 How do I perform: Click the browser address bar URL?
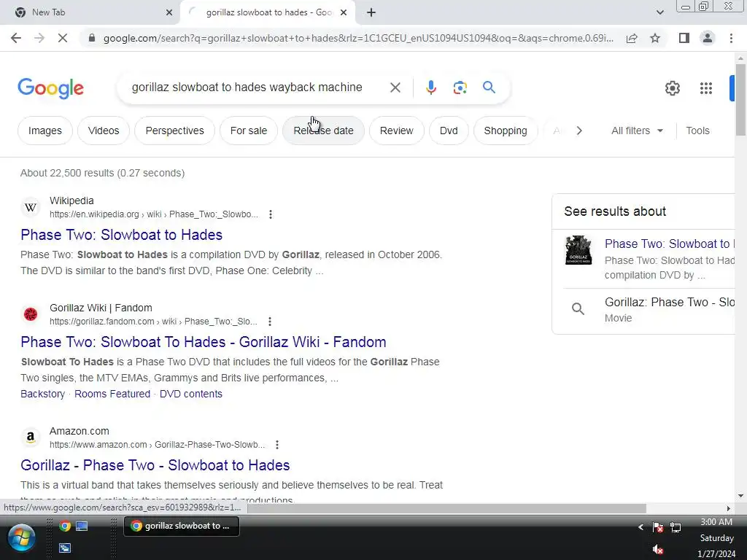click(x=358, y=38)
